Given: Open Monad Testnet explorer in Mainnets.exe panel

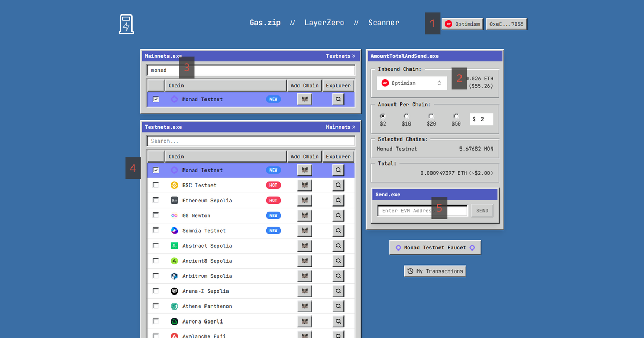Looking at the screenshot, I should tap(338, 99).
